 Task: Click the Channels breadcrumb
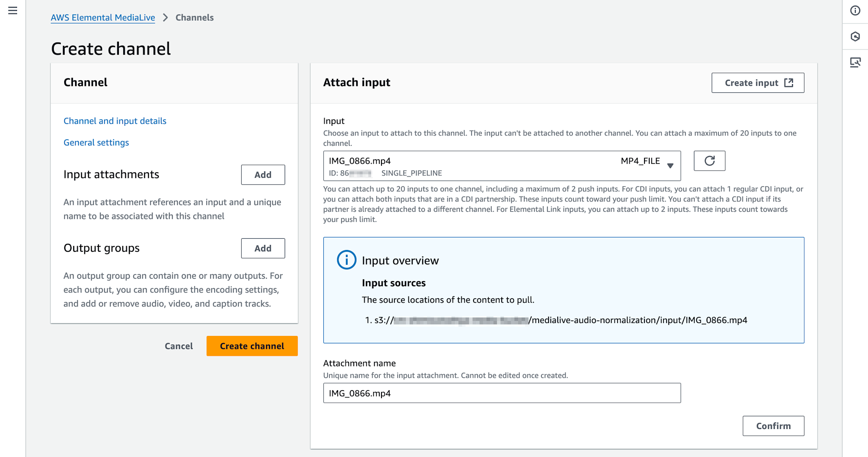pos(194,17)
